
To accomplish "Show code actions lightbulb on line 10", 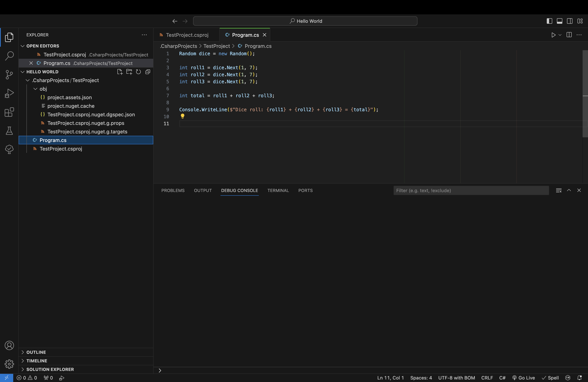I will 182,116.
